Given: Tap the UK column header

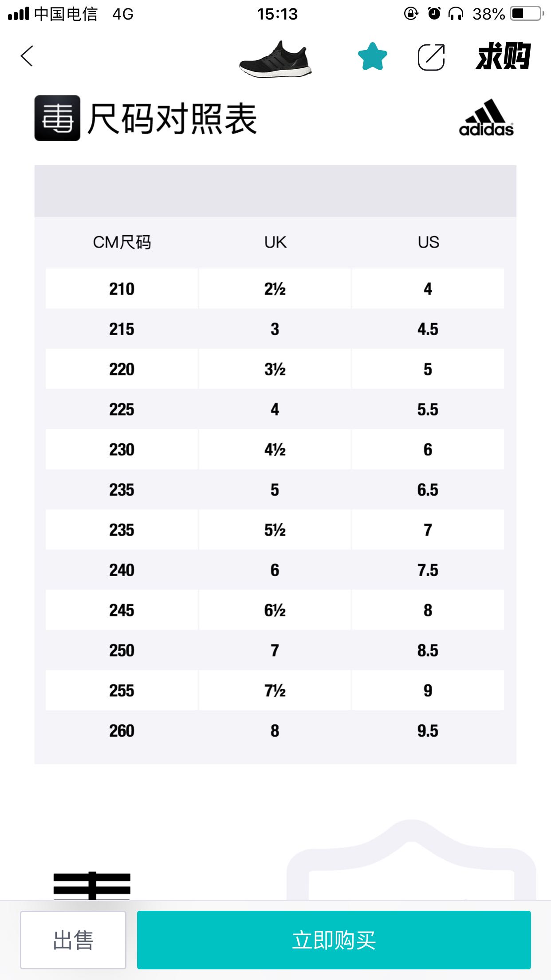Looking at the screenshot, I should tap(275, 242).
